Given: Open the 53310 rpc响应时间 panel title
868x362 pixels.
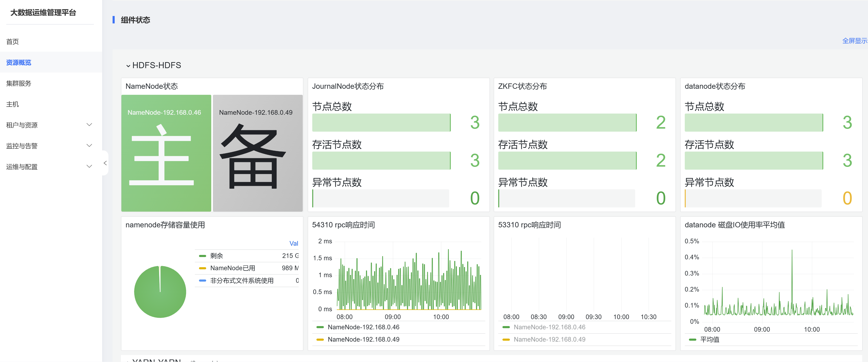Looking at the screenshot, I should 529,225.
